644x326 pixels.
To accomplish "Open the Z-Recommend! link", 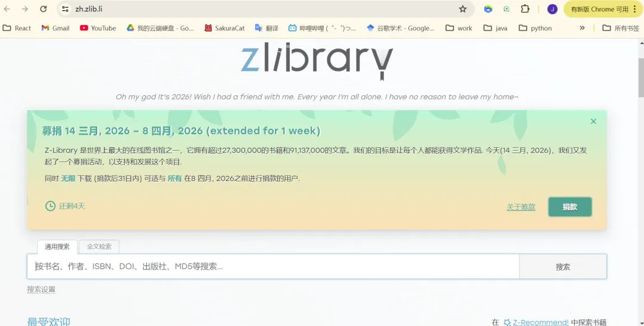I will 540,322.
